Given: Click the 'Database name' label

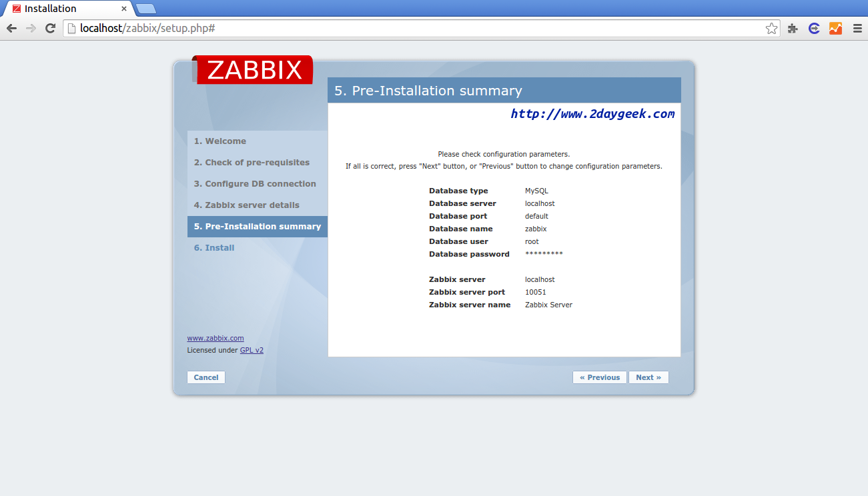Looking at the screenshot, I should 461,229.
